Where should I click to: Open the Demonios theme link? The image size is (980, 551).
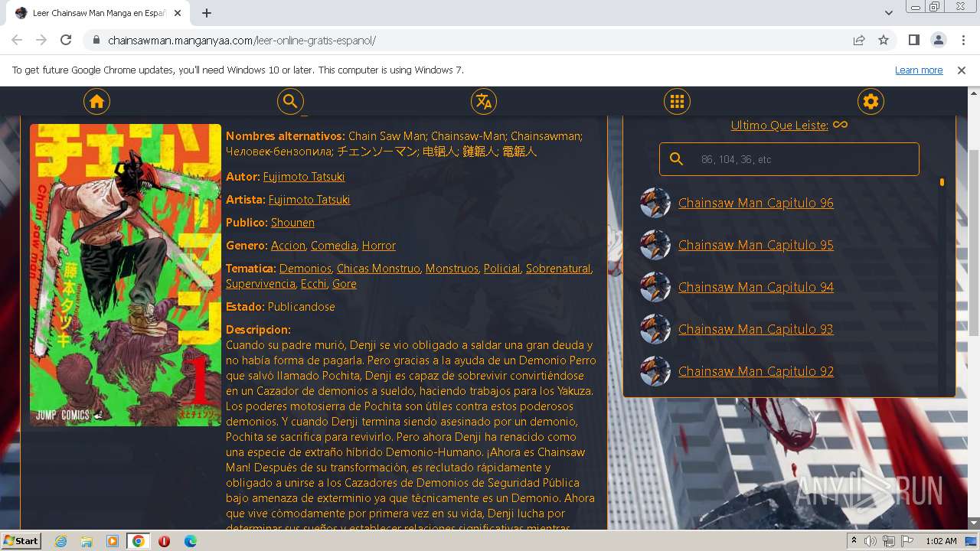pos(305,268)
